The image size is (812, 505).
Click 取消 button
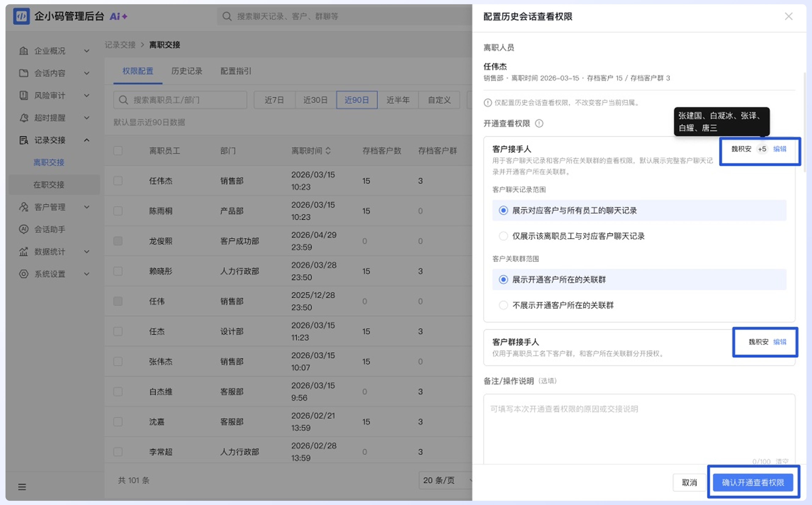pos(690,483)
